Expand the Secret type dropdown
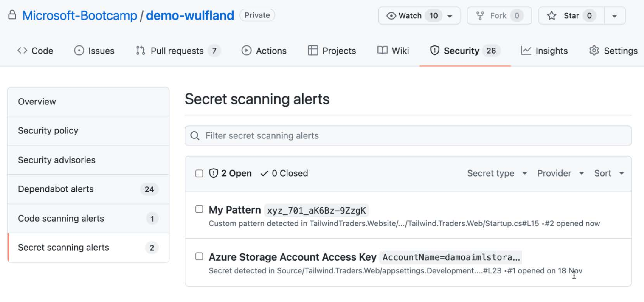 497,173
